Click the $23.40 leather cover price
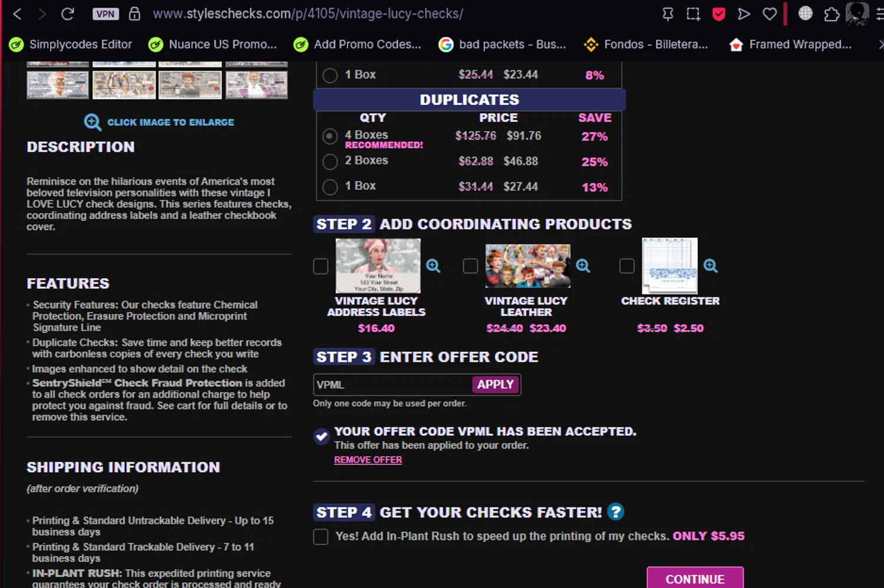The width and height of the screenshot is (884, 588). (x=547, y=328)
